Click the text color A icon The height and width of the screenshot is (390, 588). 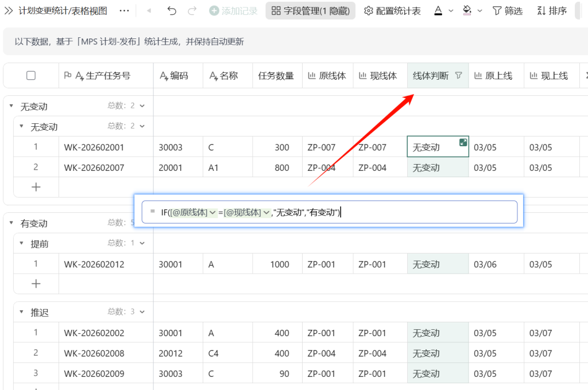click(438, 11)
